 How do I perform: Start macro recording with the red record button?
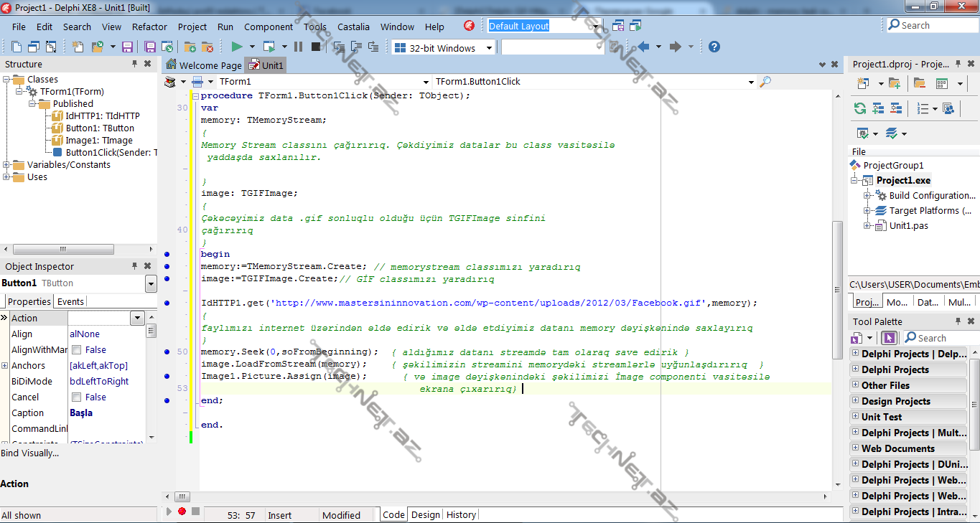click(182, 512)
